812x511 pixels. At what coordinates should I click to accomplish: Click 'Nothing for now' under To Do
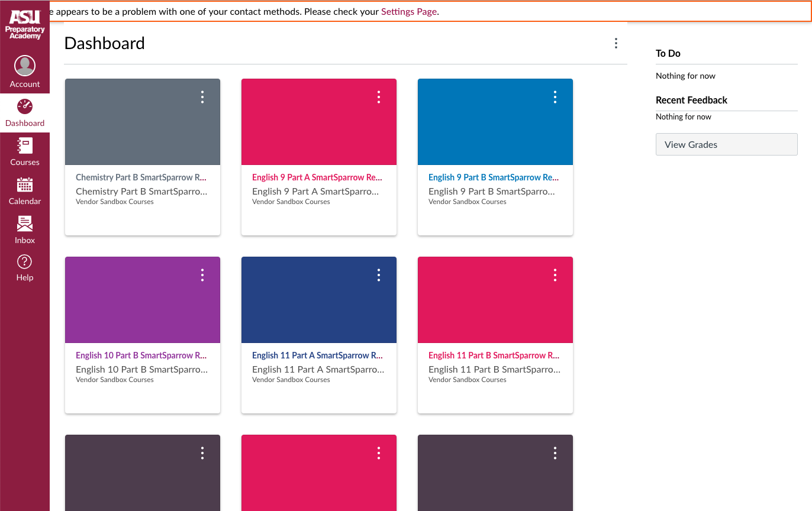(x=685, y=76)
